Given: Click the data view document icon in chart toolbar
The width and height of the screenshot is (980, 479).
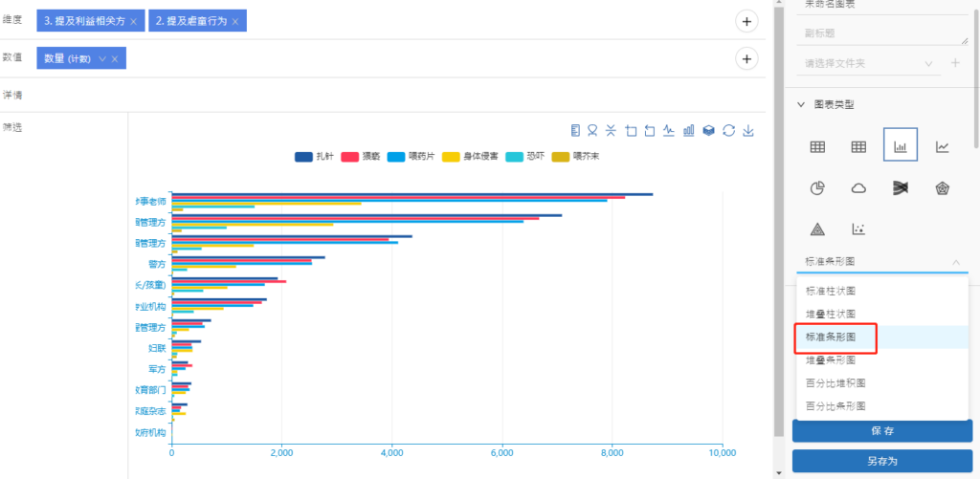Looking at the screenshot, I should pos(575,131).
